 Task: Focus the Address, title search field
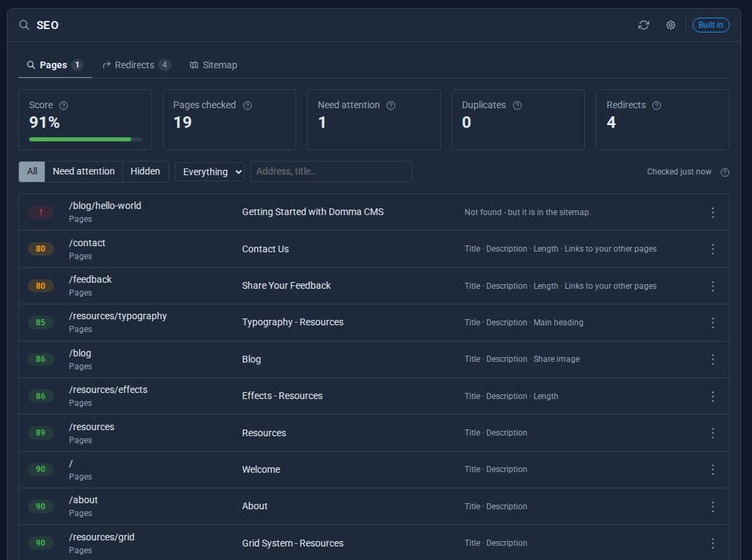331,171
